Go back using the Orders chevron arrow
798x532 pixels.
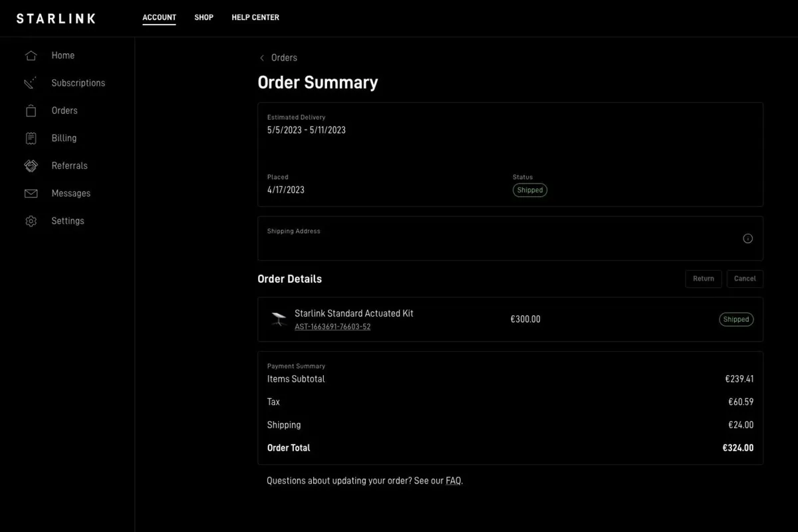coord(262,58)
